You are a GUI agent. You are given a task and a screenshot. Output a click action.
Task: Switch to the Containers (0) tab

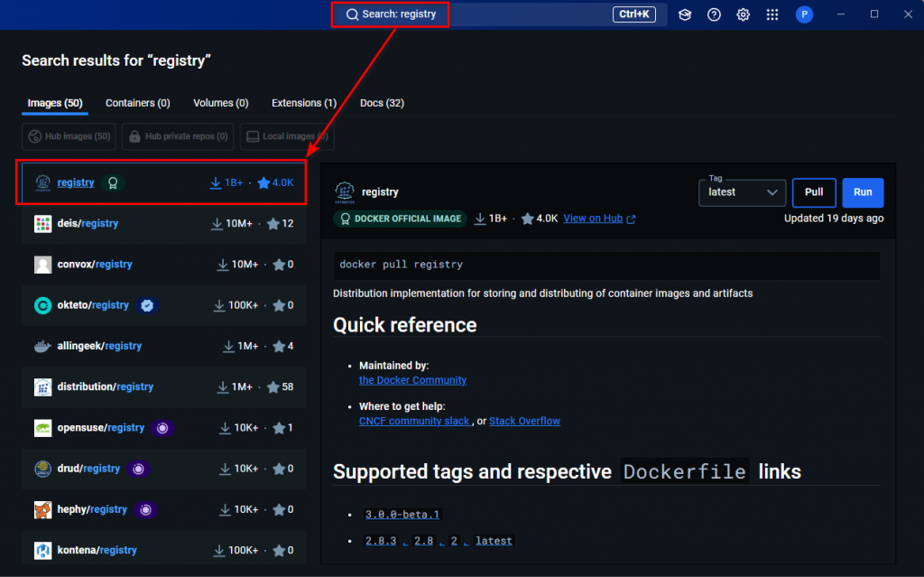pyautogui.click(x=138, y=103)
